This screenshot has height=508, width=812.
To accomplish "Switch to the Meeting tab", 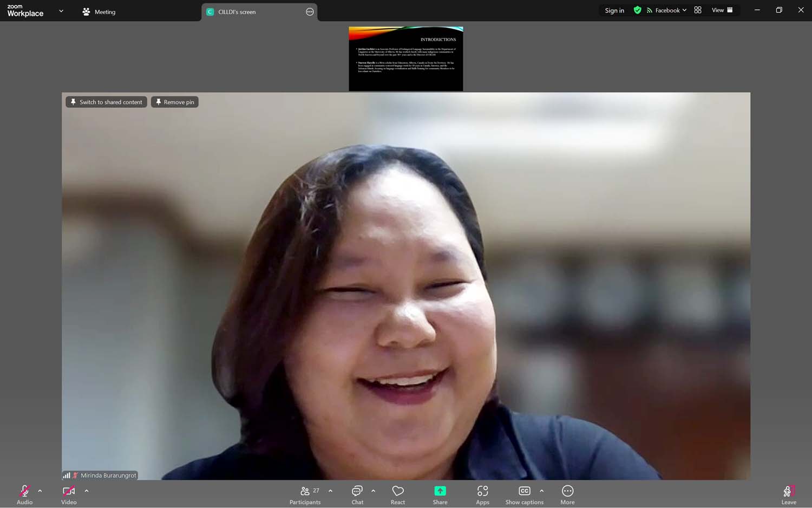I will [x=99, y=12].
